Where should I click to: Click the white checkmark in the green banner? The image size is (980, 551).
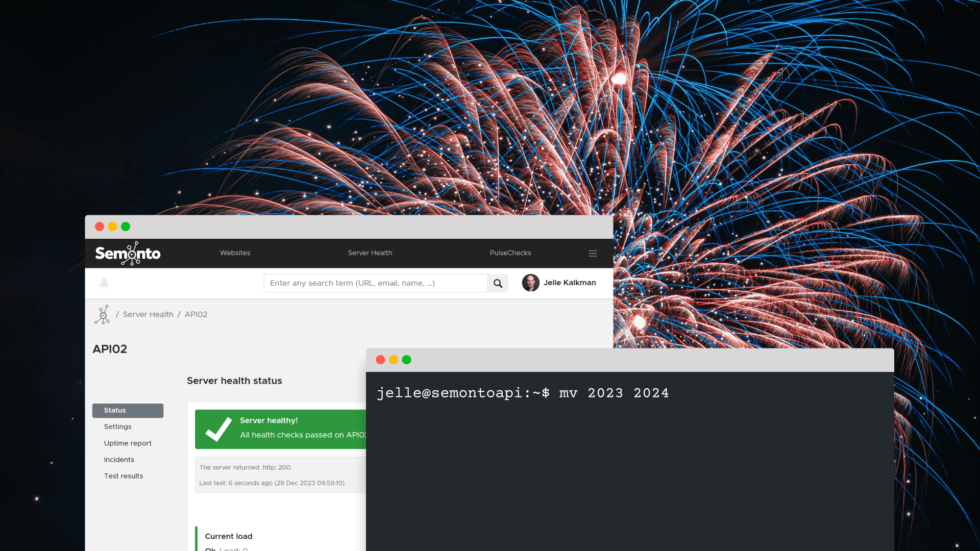[x=218, y=429]
